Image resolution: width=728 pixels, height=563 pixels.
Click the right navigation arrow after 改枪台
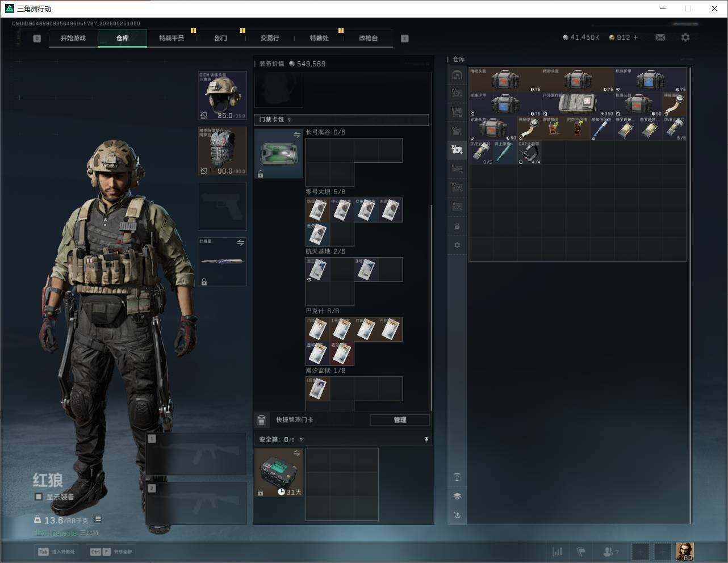[405, 39]
